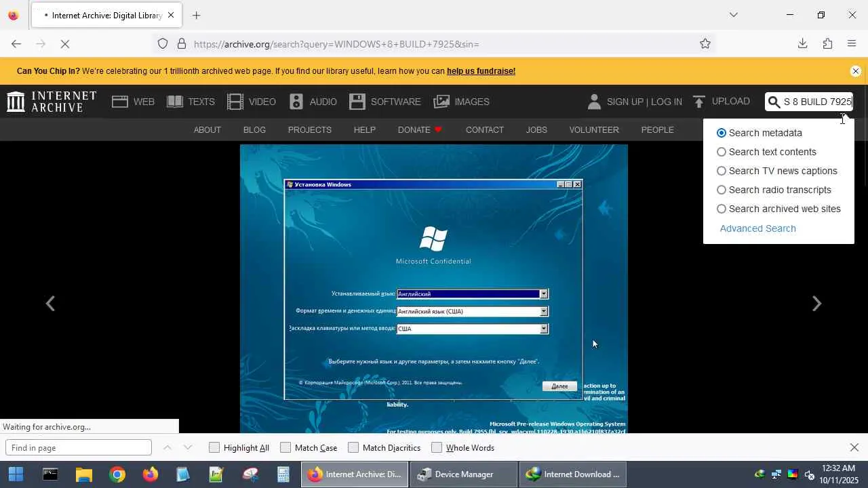The width and height of the screenshot is (868, 488).
Task: Open the PEOPLE menu item
Action: click(658, 129)
